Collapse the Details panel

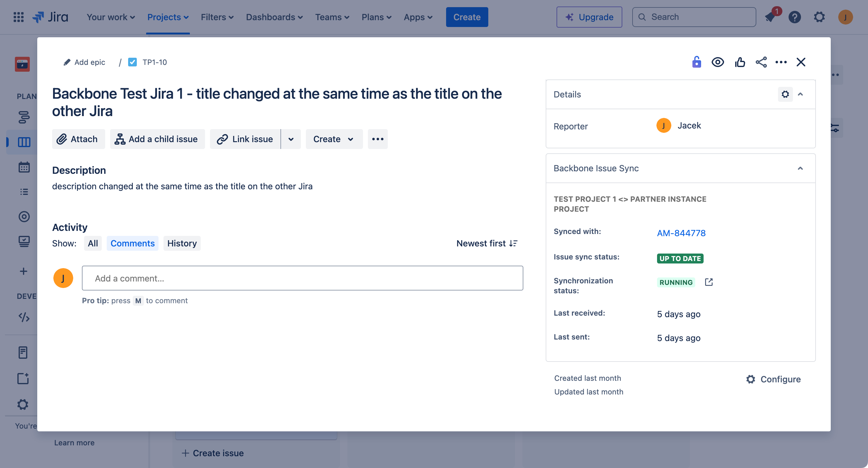click(801, 94)
